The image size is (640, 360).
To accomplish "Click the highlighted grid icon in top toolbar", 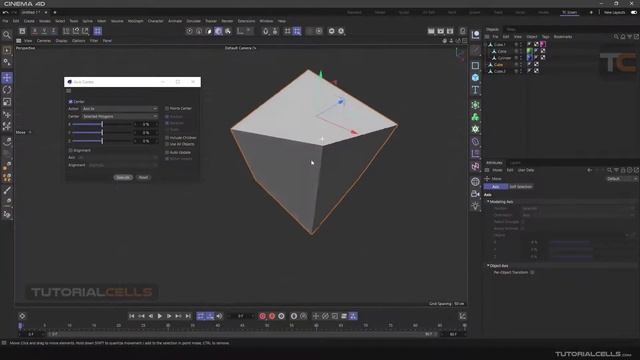I will tap(98, 31).
